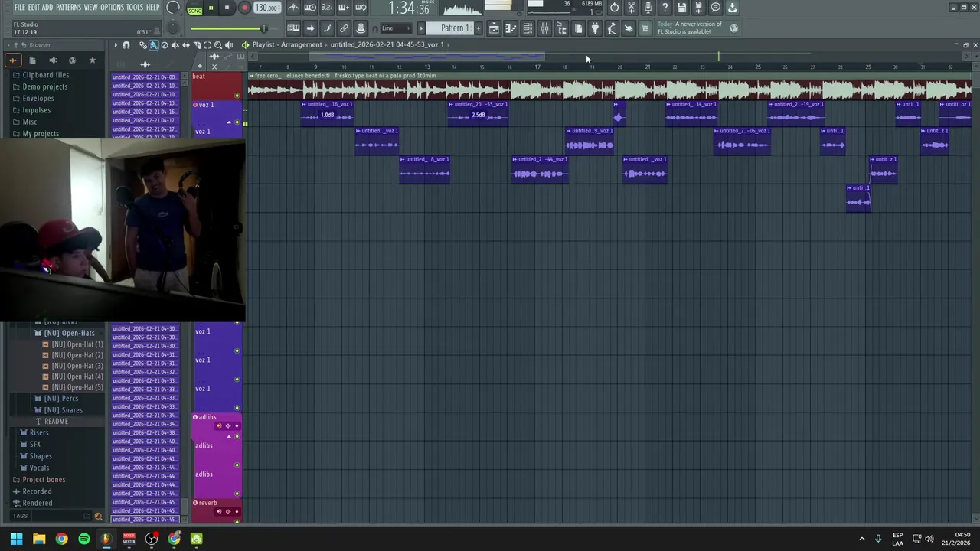Viewport: 980px width, 551px height.
Task: Click the question mark help icon
Action: [665, 8]
